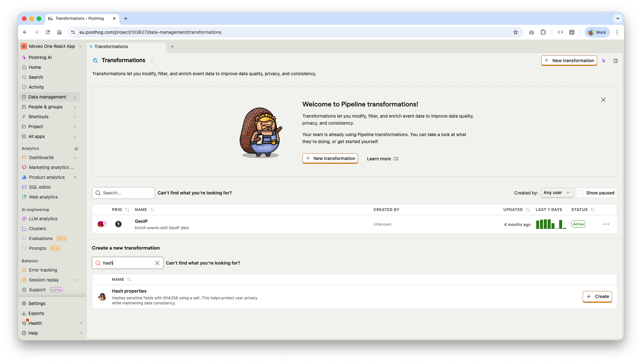This screenshot has height=364, width=642.
Task: Reload the browser page
Action: (48, 32)
